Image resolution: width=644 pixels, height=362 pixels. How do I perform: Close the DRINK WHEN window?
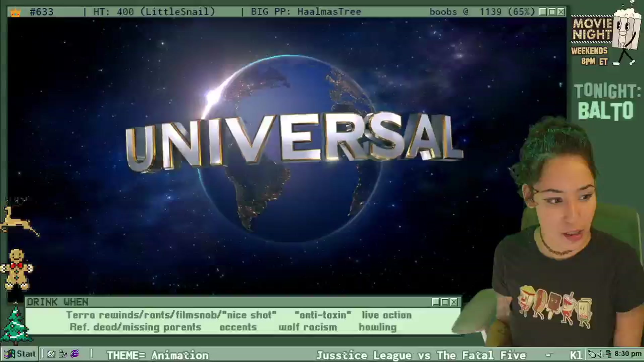point(454,302)
